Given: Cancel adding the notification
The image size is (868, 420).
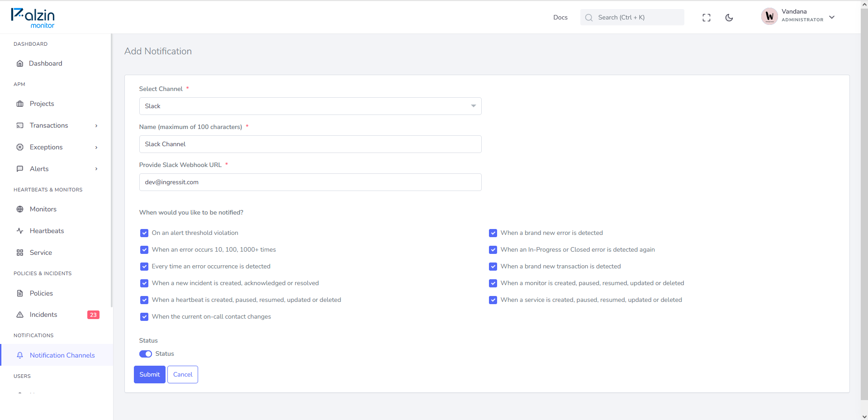Looking at the screenshot, I should tap(183, 374).
